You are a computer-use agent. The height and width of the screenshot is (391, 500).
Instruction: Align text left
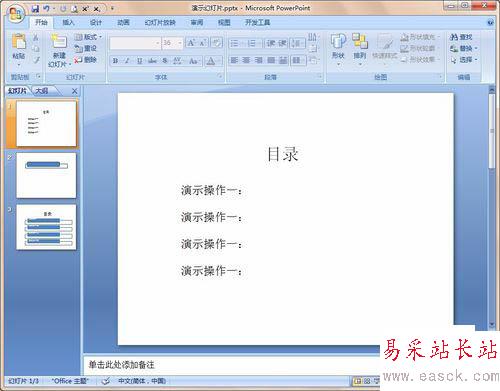point(234,60)
